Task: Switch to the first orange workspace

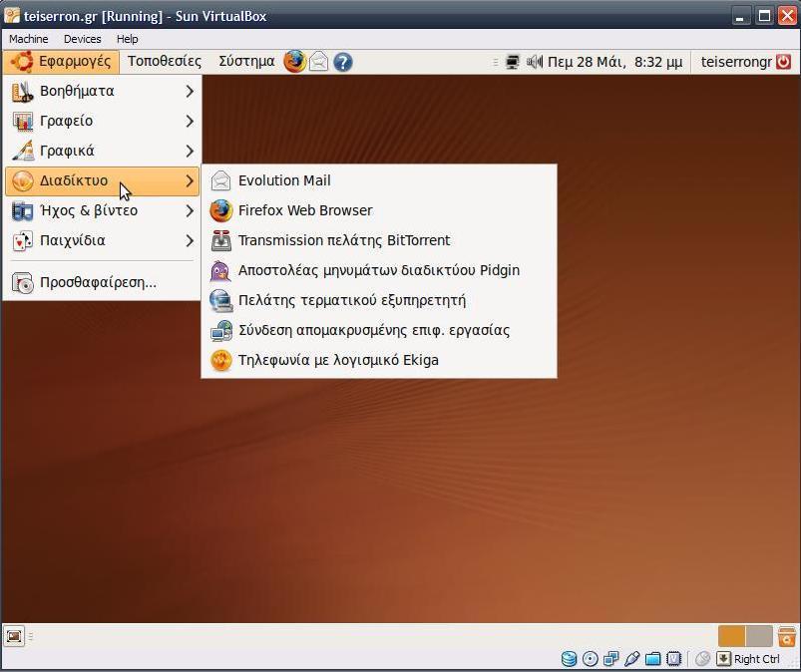Action: click(731, 636)
